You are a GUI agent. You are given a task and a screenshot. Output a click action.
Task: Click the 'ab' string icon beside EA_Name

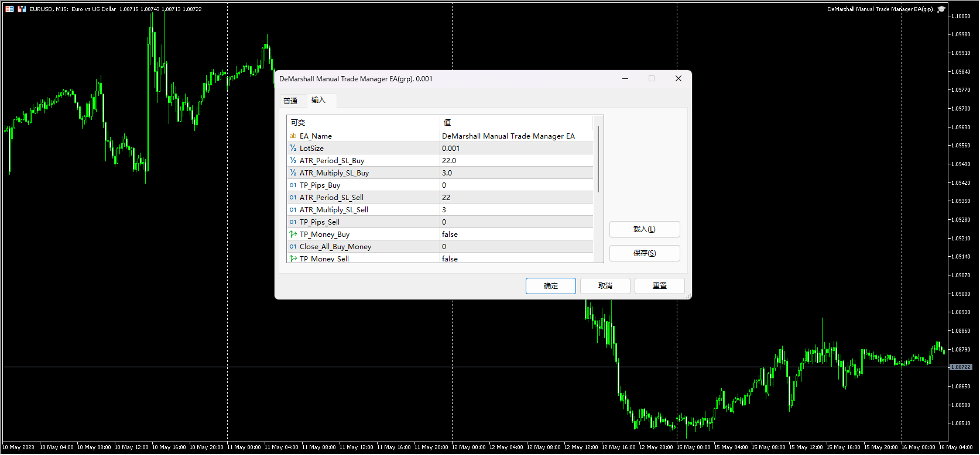pyautogui.click(x=293, y=136)
